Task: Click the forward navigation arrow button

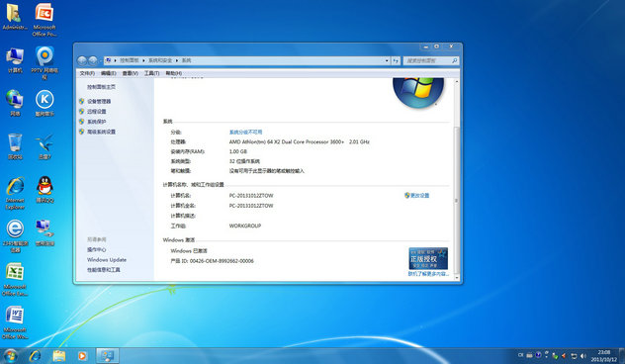Action: point(93,60)
